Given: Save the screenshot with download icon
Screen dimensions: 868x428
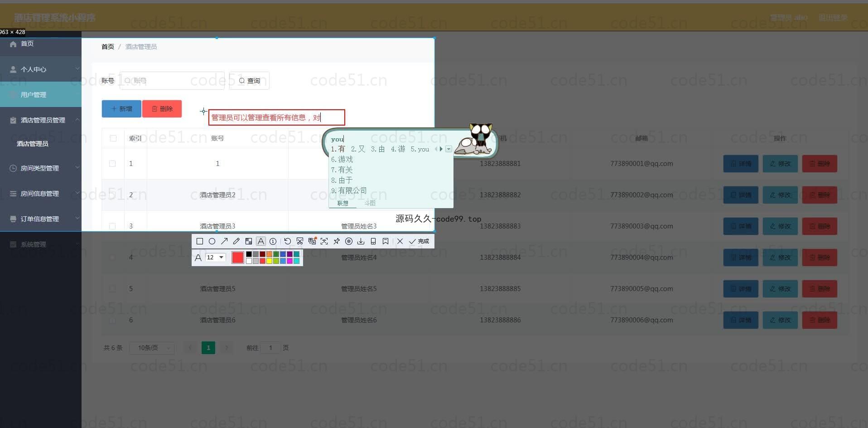Looking at the screenshot, I should click(361, 241).
